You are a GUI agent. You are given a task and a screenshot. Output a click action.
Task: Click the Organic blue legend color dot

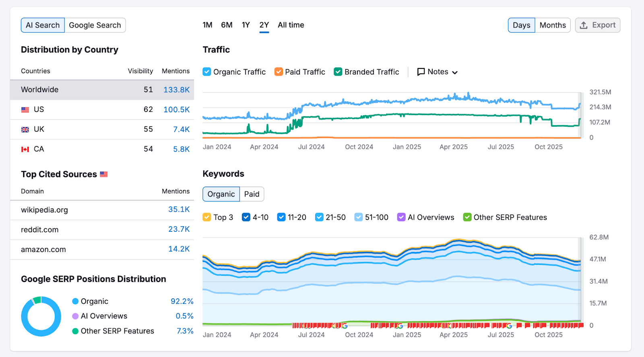click(x=75, y=301)
